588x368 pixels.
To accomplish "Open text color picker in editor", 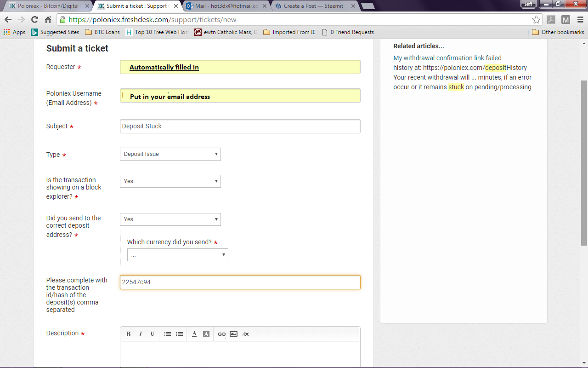I will pos(194,334).
